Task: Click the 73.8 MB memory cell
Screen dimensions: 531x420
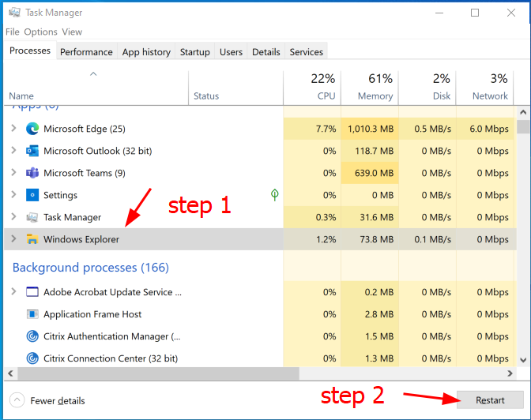Action: pyautogui.click(x=370, y=239)
